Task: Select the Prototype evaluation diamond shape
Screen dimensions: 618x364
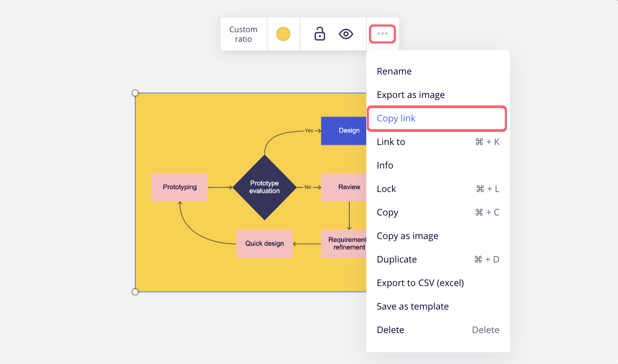Action: pos(264,187)
